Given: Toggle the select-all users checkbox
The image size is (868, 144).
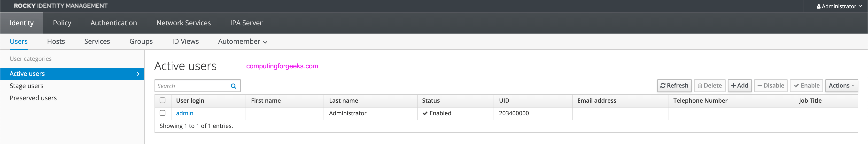Looking at the screenshot, I should pos(163,100).
